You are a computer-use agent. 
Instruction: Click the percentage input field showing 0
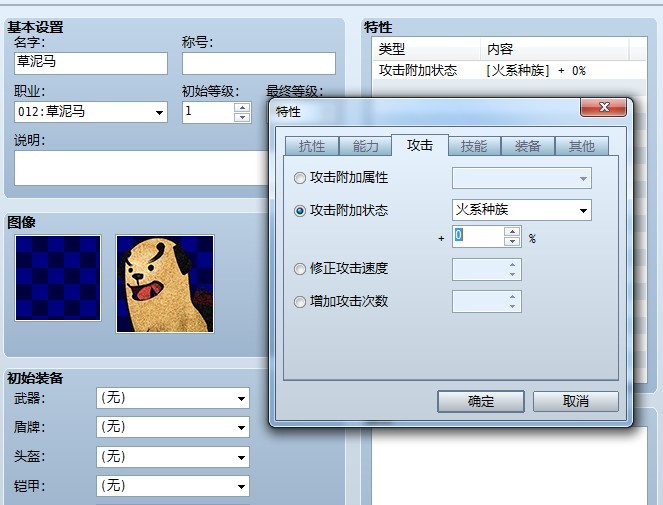[478, 236]
